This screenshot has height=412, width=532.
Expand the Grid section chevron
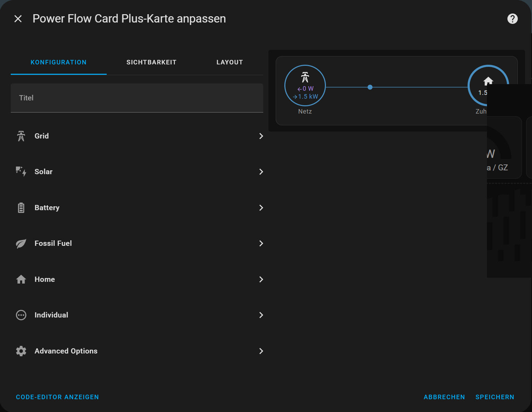point(261,136)
